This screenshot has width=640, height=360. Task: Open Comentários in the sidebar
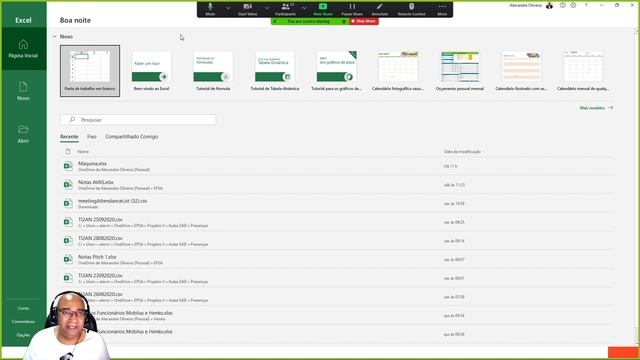[x=23, y=322]
